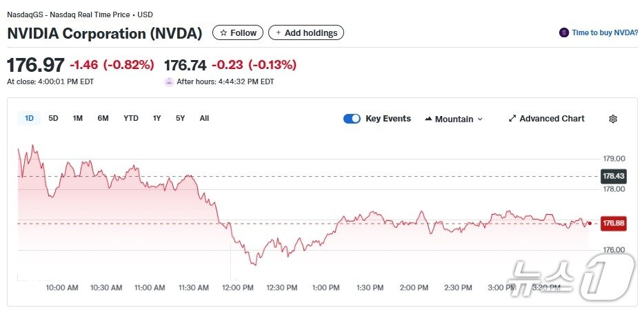The height and width of the screenshot is (310, 644).
Task: Select the 1D time range tab
Action: [x=29, y=118]
